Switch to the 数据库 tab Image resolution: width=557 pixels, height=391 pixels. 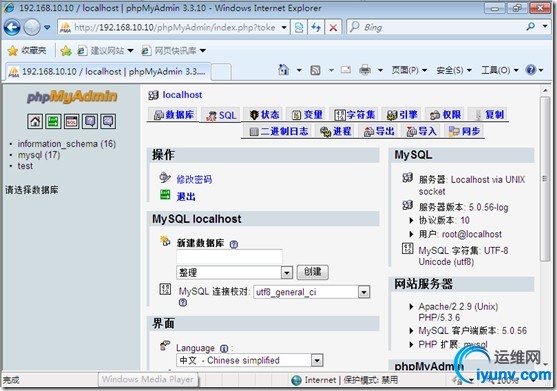coord(173,115)
